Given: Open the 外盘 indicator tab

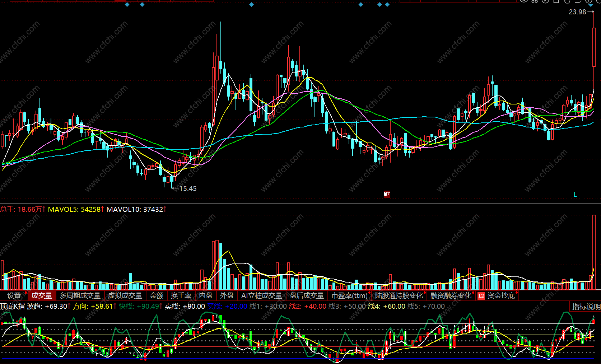Looking at the screenshot, I should 227,295.
